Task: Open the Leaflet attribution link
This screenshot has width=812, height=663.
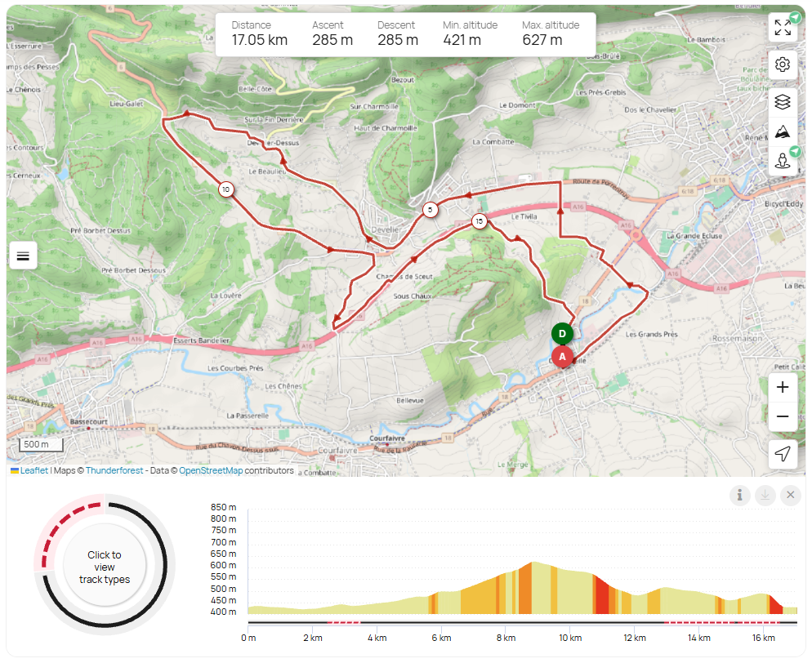Action: pyautogui.click(x=33, y=470)
